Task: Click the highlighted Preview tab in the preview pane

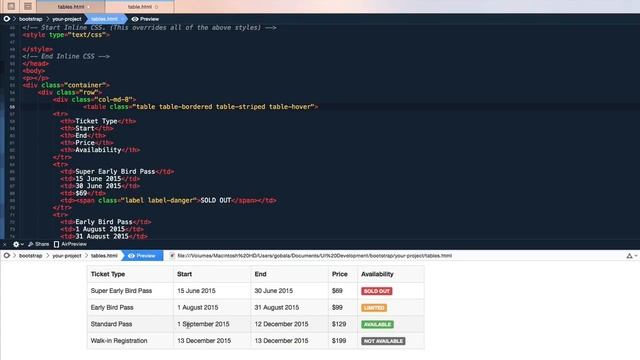Action: [142, 256]
